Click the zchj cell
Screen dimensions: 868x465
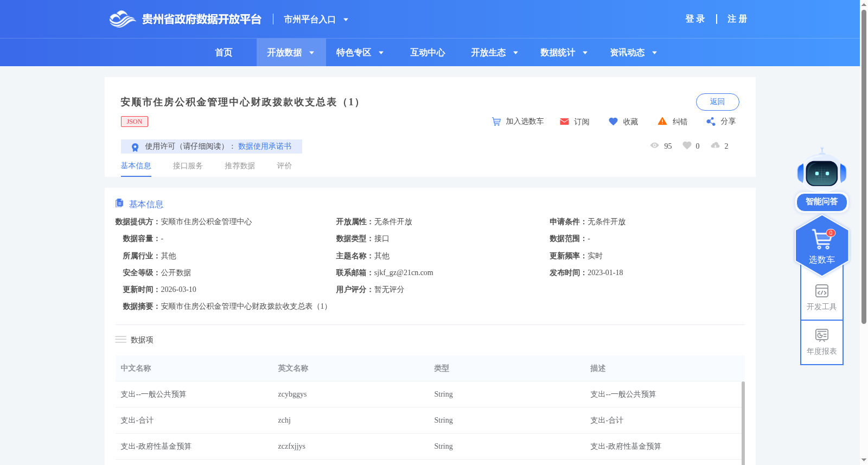[284, 421]
